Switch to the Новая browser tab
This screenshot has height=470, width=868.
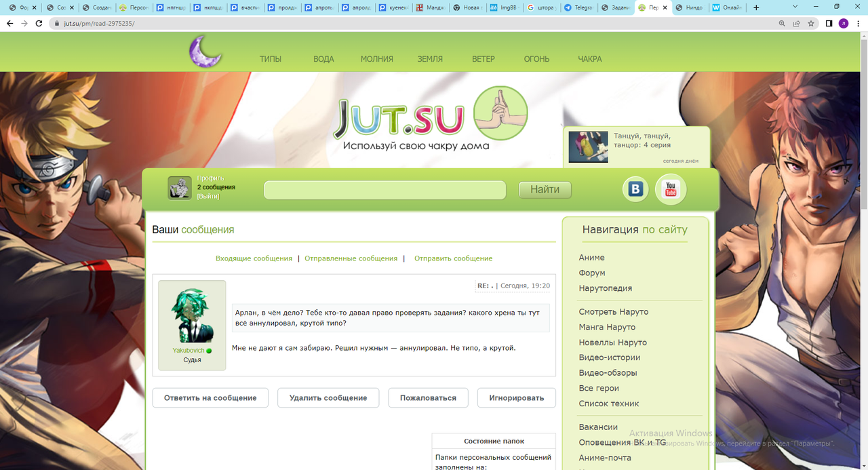pyautogui.click(x=467, y=7)
